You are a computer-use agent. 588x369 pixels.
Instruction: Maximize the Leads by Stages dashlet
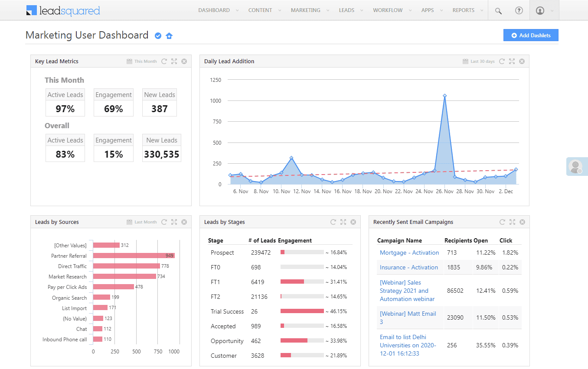pos(343,222)
